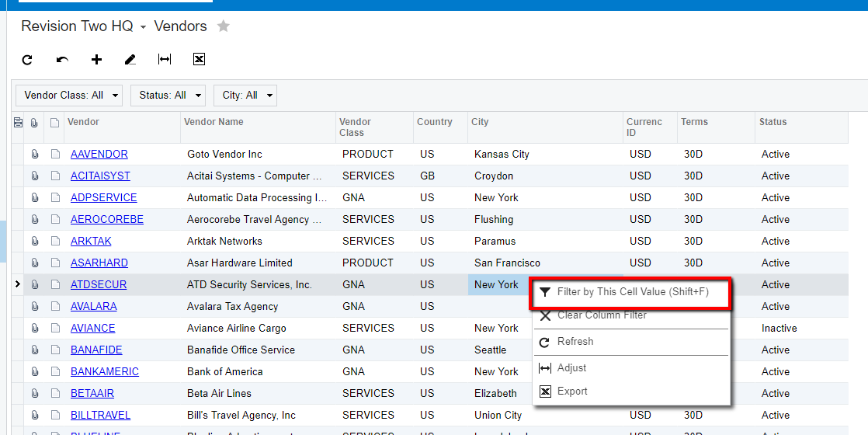Open note icon for AVIANCE row
Image resolution: width=868 pixels, height=435 pixels.
point(55,328)
